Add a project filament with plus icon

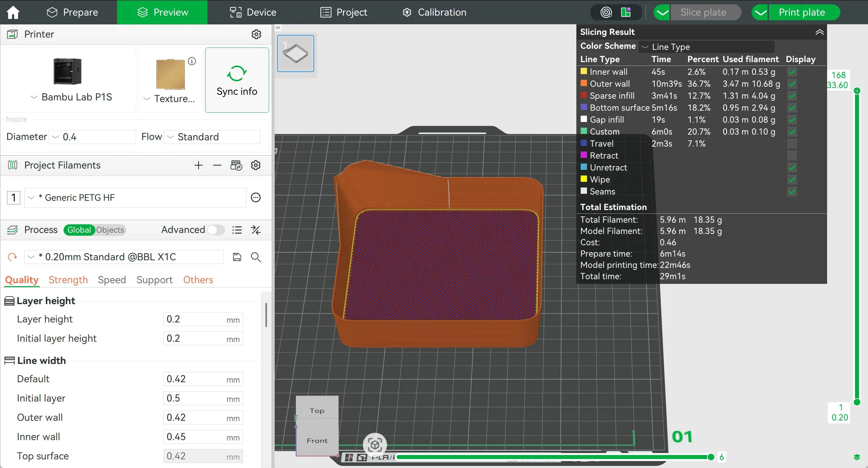point(199,165)
